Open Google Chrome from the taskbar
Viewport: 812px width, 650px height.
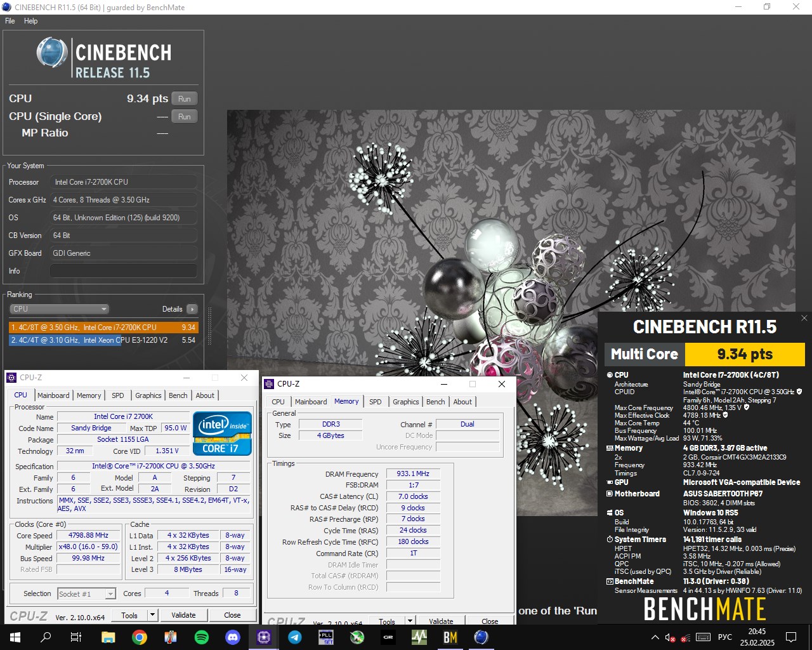(140, 637)
